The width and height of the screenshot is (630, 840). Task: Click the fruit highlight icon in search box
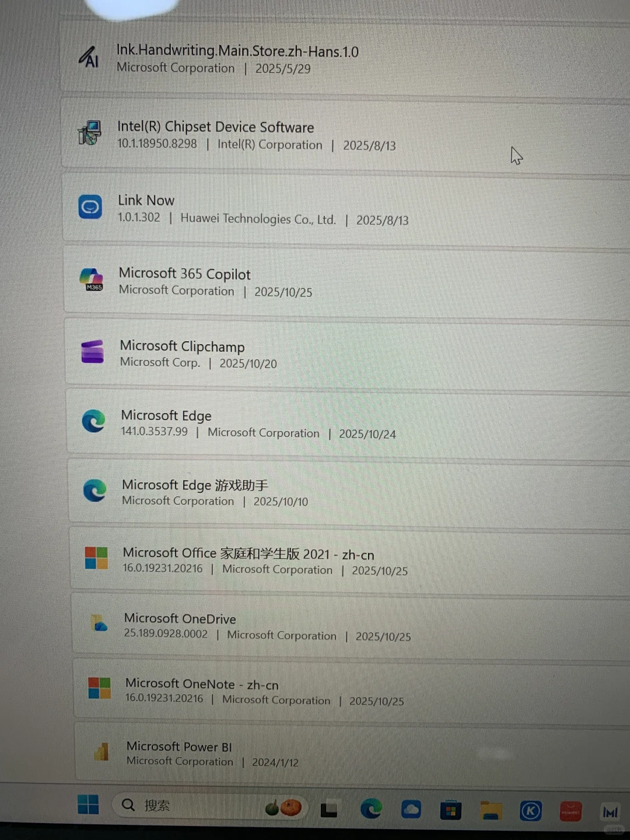click(283, 807)
